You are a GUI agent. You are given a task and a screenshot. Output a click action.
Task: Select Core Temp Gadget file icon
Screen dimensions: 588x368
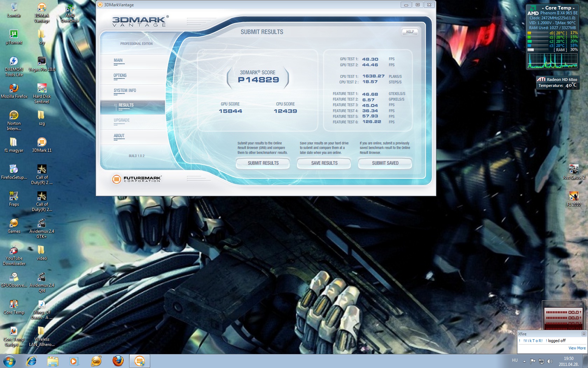tap(14, 336)
